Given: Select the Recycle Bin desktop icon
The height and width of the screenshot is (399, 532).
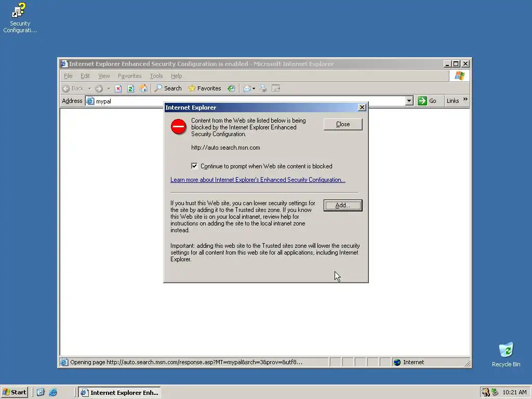Looking at the screenshot, I should (506, 355).
